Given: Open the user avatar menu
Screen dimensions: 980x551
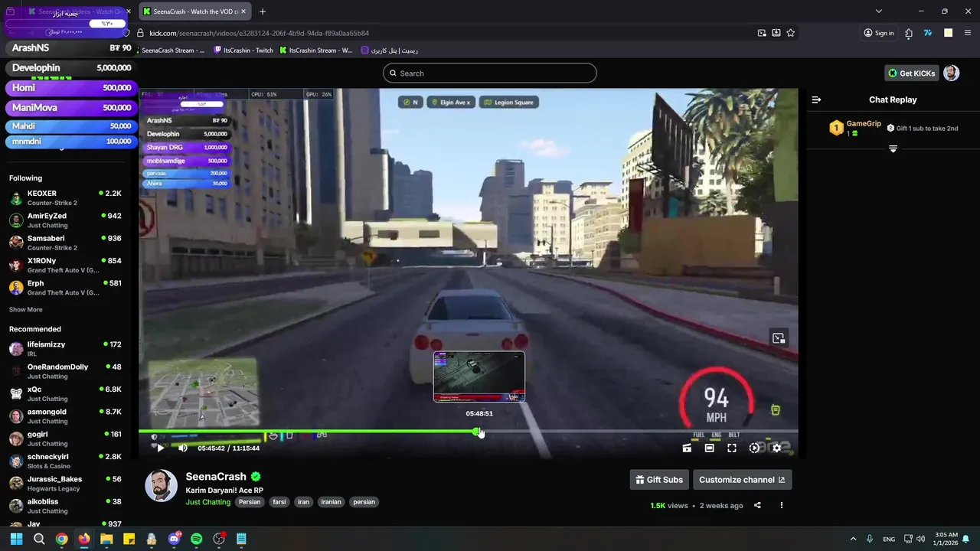Looking at the screenshot, I should coord(951,73).
